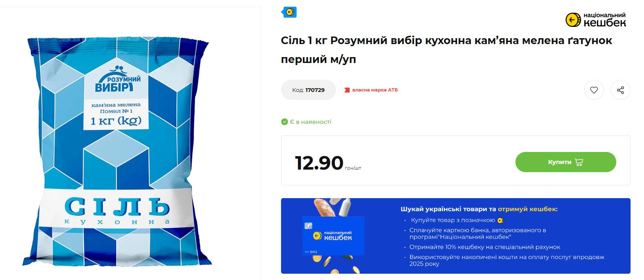Viewport: 644px width, 280px height.
Task: Click the cart icon inside Купити button
Action: (579, 162)
